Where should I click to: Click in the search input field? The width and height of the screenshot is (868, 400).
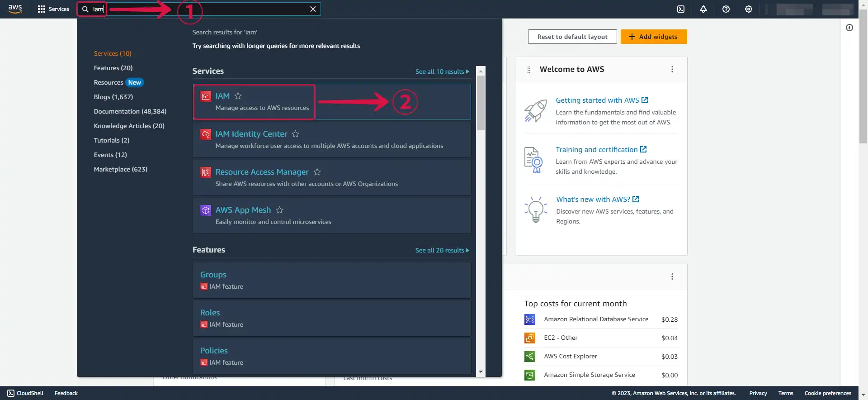[x=199, y=9]
